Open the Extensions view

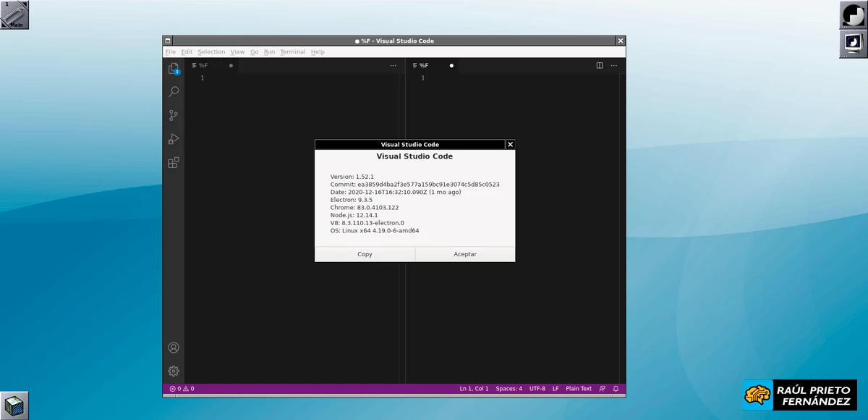coord(173,163)
